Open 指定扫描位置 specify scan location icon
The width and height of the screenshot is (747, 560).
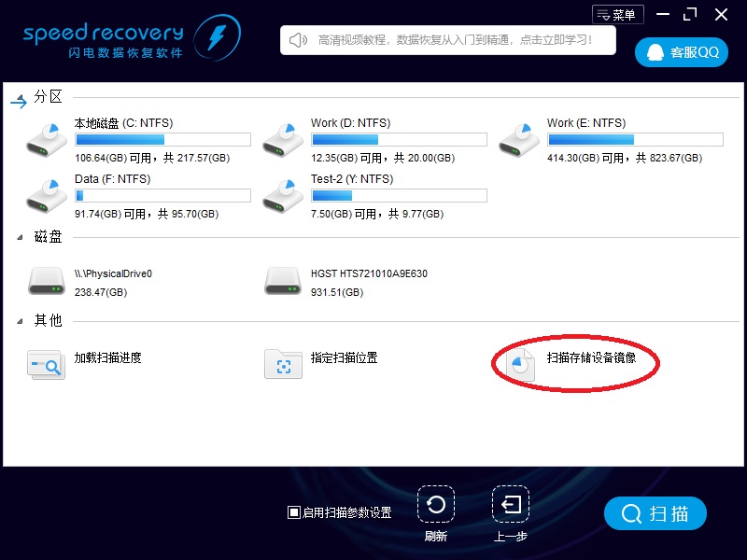pos(283,363)
